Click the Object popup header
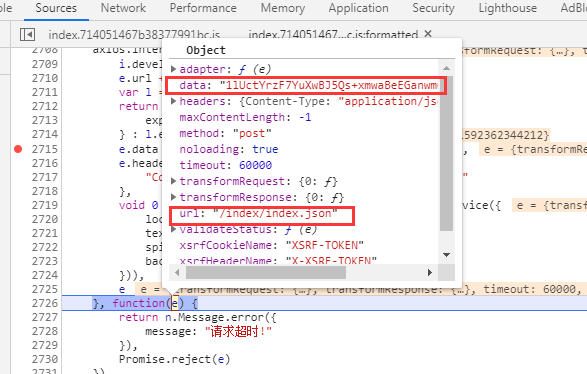The width and height of the screenshot is (587, 374). [x=206, y=50]
